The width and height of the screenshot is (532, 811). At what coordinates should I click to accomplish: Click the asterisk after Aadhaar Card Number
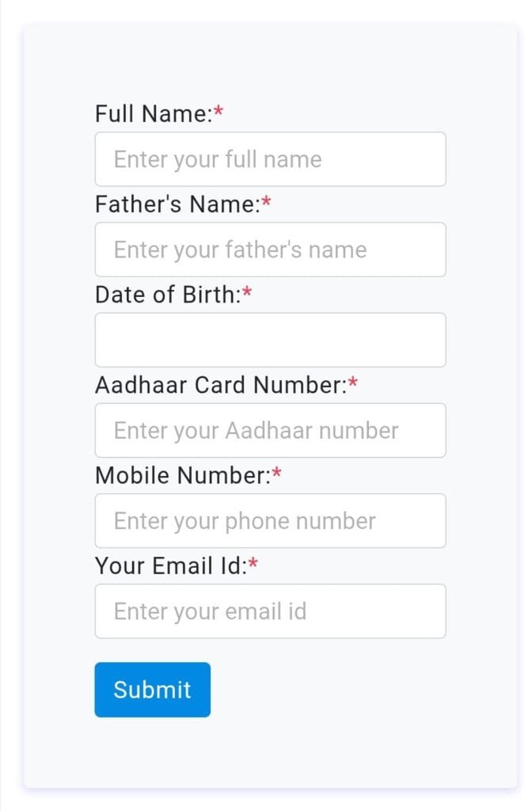(x=353, y=383)
